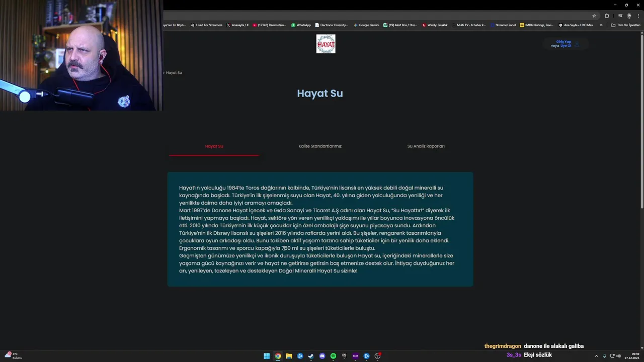Open the Google Gemini bookmark
Screen dimensions: 644x362
[x=366, y=25]
